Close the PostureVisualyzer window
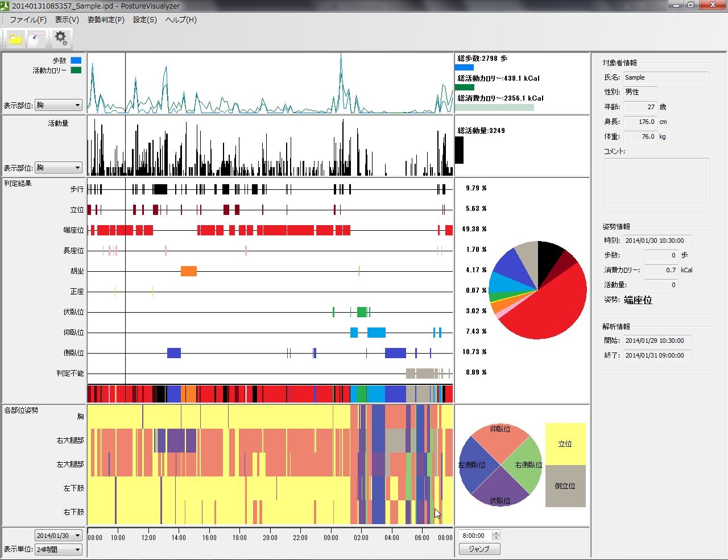The width and height of the screenshot is (728, 560). tap(712, 5)
